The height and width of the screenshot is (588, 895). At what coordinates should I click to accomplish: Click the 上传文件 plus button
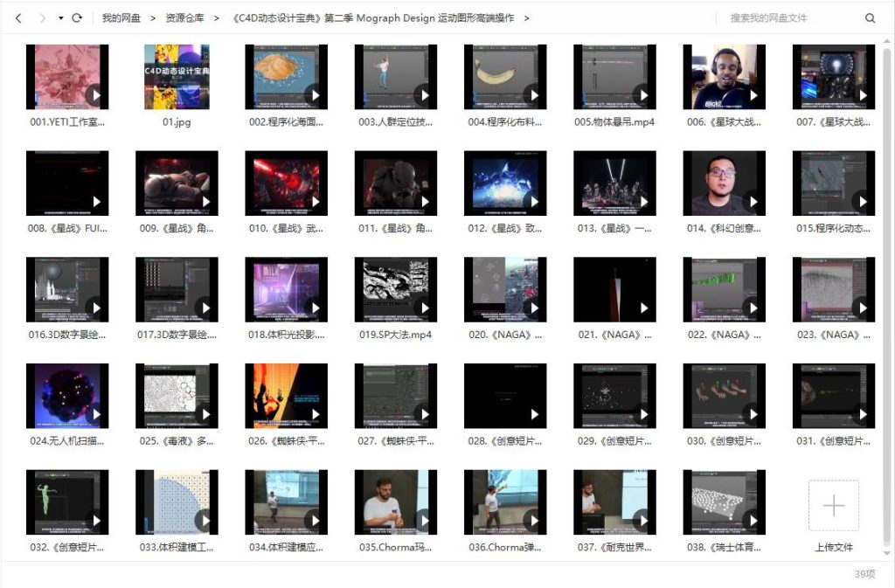click(x=833, y=505)
